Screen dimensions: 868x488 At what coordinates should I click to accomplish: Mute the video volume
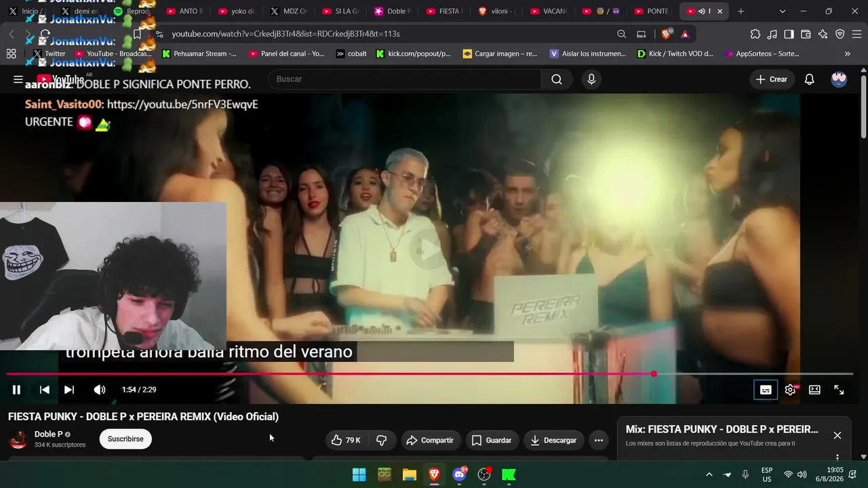pos(100,390)
